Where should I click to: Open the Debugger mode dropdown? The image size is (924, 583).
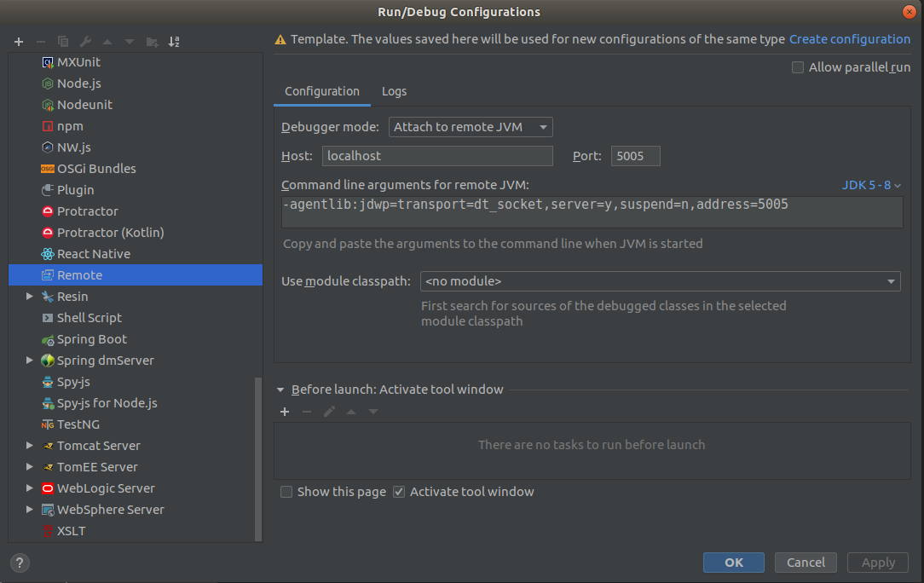click(x=470, y=126)
